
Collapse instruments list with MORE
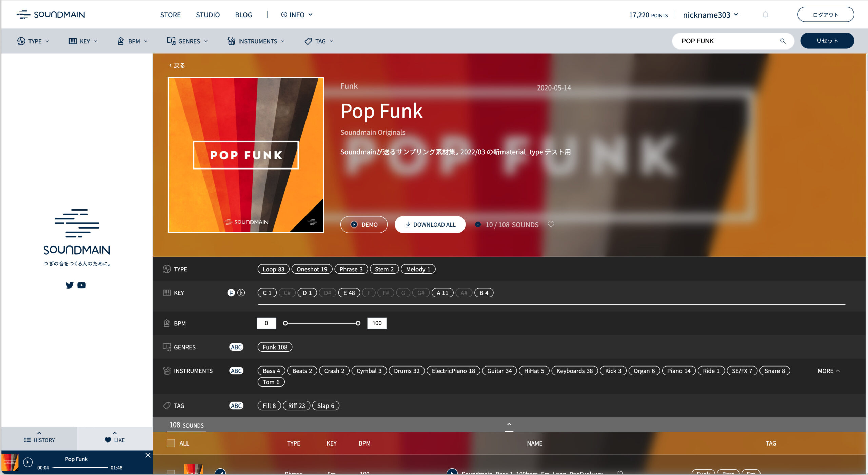point(829,371)
